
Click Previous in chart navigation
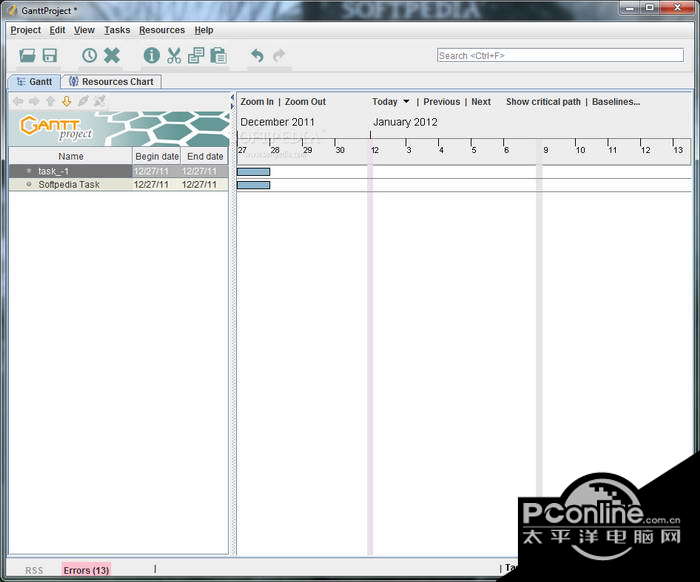click(442, 102)
